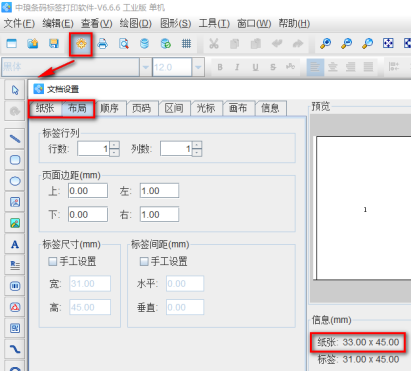Select the pointer selection tool
412x371 pixels.
click(15, 90)
